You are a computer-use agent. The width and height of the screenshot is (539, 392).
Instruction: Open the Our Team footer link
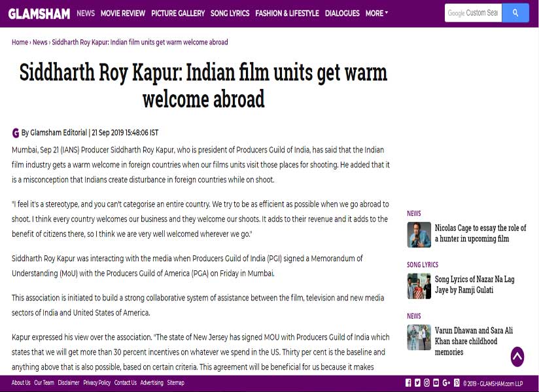[x=44, y=383]
